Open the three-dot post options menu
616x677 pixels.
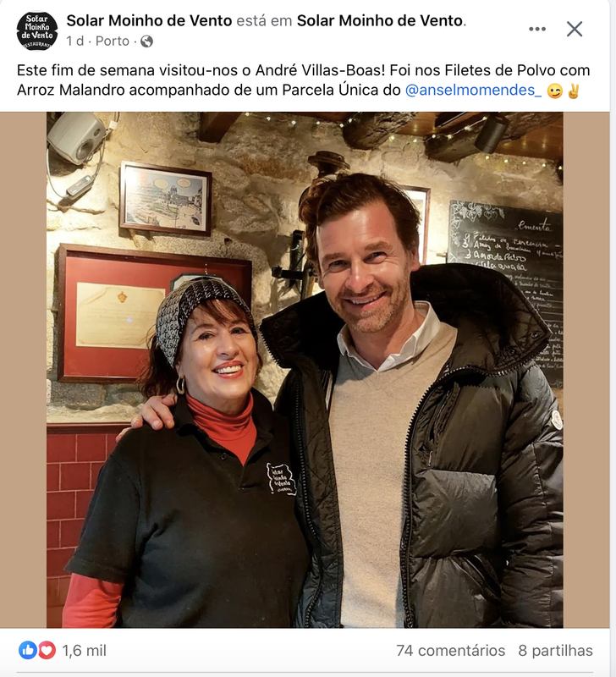tap(537, 29)
